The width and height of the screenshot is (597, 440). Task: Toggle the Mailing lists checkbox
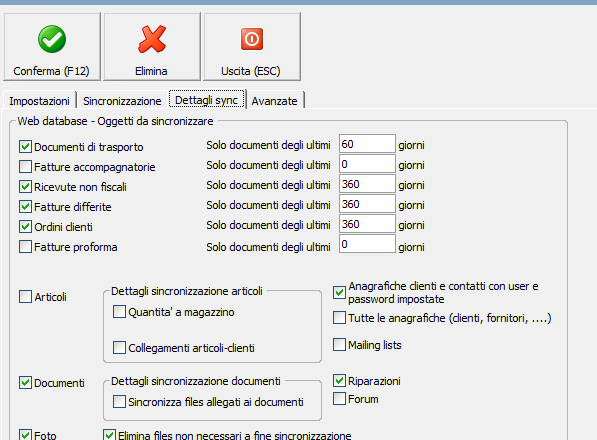click(x=339, y=344)
